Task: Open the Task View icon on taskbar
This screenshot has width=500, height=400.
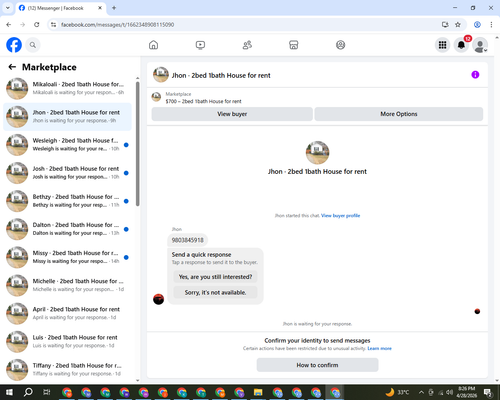Action: click(x=46, y=392)
